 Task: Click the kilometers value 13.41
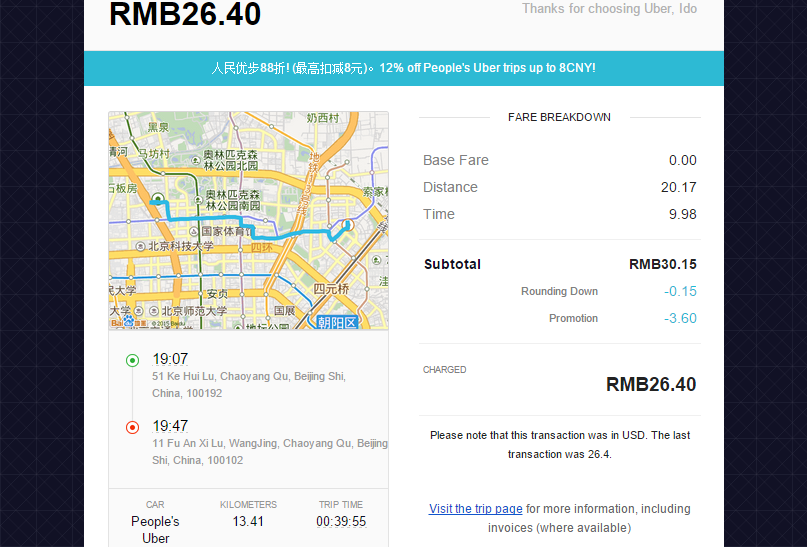248,521
